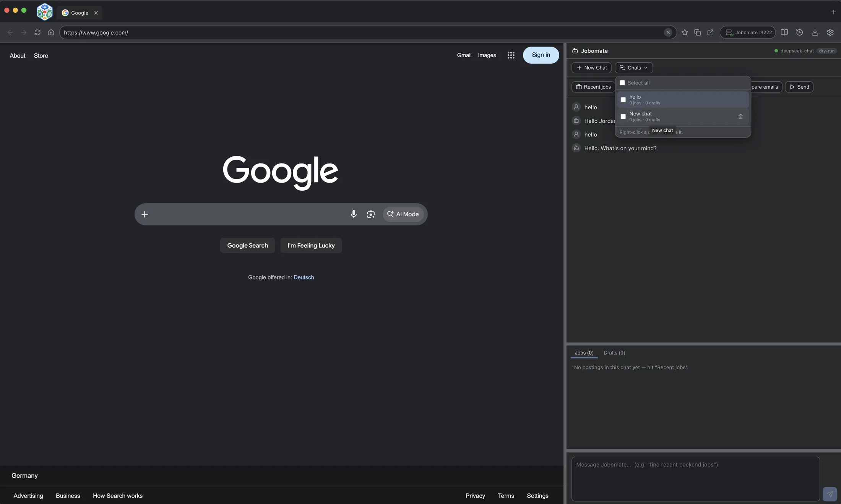Open the Google apps grid icon
Image resolution: width=841 pixels, height=504 pixels.
(511, 55)
